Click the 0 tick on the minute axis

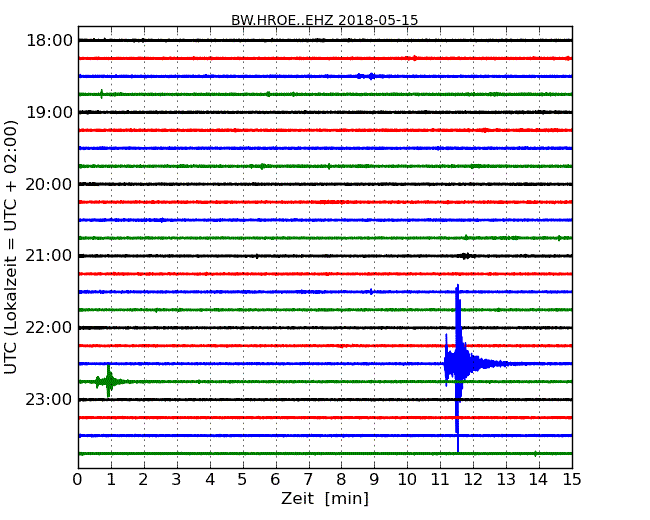(78, 480)
